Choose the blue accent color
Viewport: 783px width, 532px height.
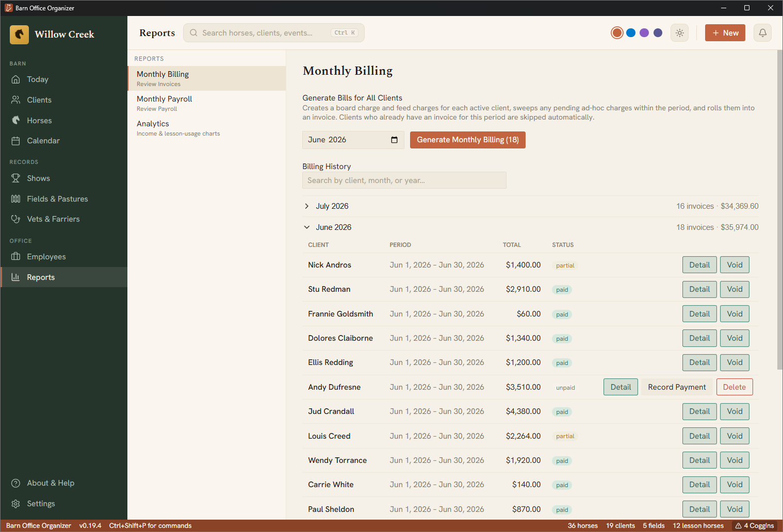tap(631, 33)
